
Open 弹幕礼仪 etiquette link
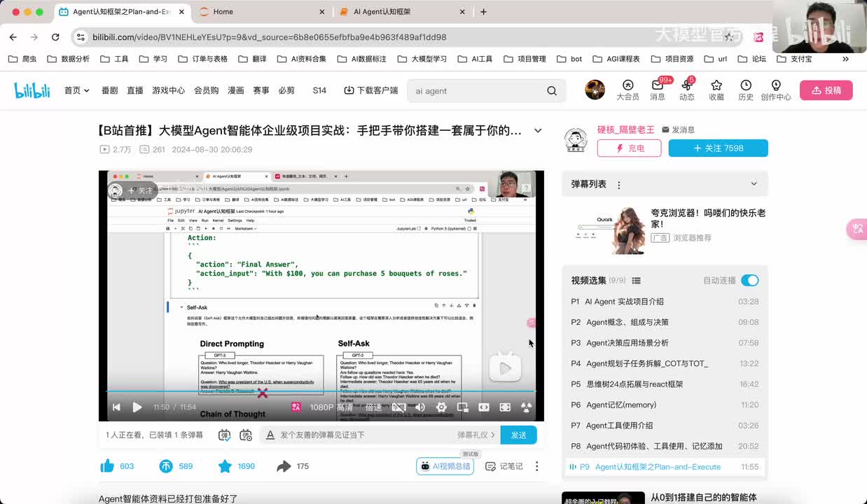[x=476, y=435]
